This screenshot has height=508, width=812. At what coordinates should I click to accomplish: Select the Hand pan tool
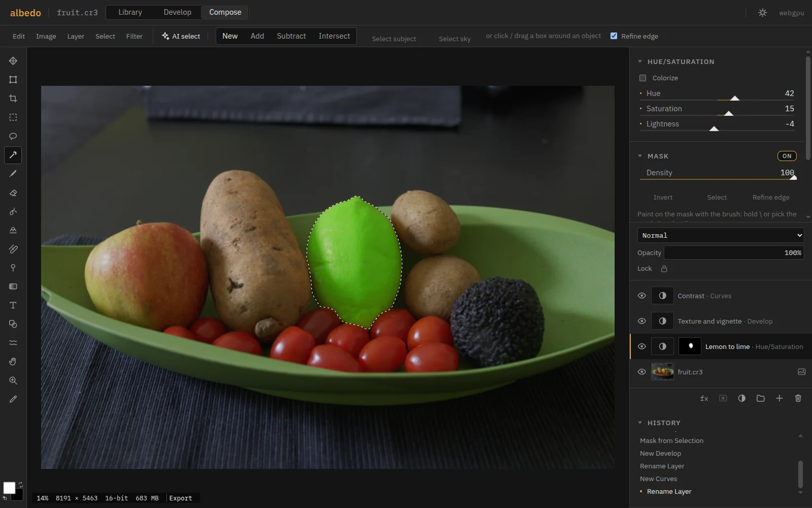(x=13, y=362)
